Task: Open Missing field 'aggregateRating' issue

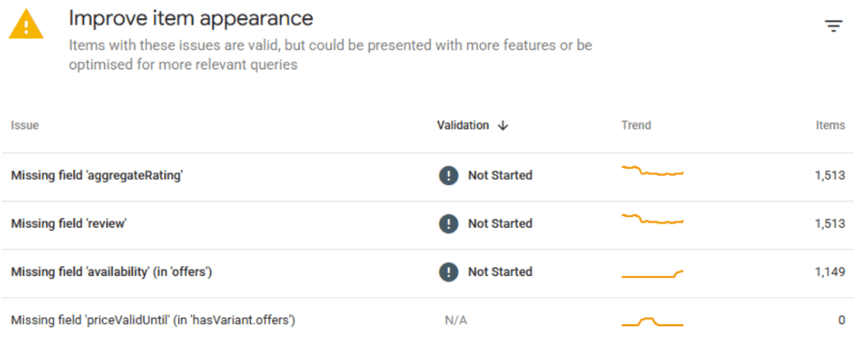Action: pos(97,176)
